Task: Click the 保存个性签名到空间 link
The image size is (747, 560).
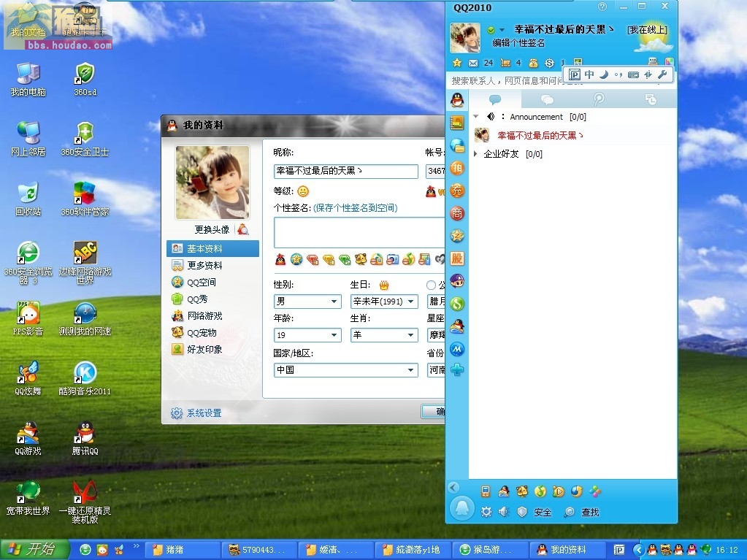Action: click(x=356, y=208)
